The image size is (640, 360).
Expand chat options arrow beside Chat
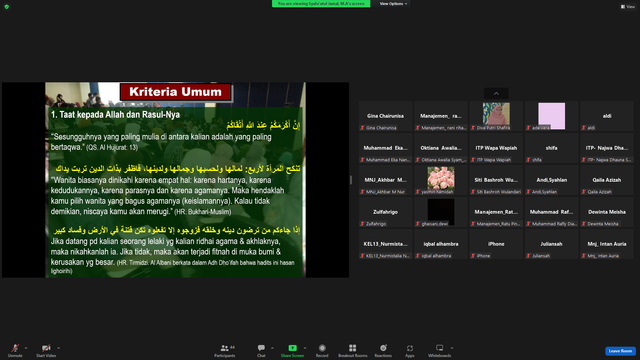pyautogui.click(x=273, y=348)
